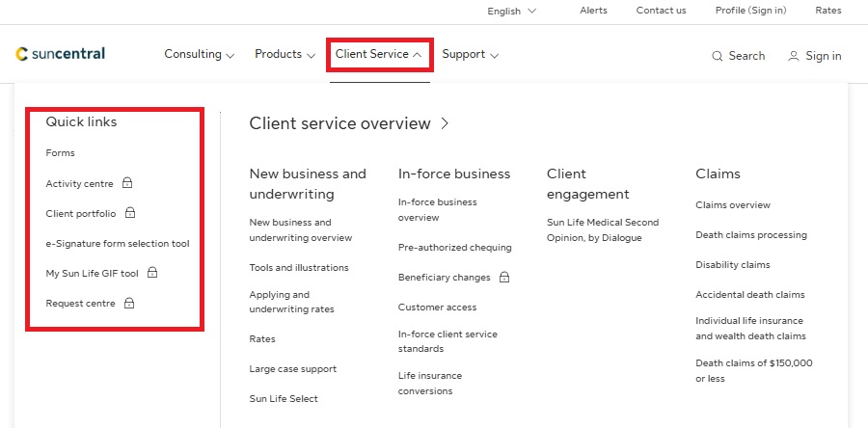This screenshot has height=428, width=868.
Task: Expand the Consulting menu
Action: tap(199, 54)
